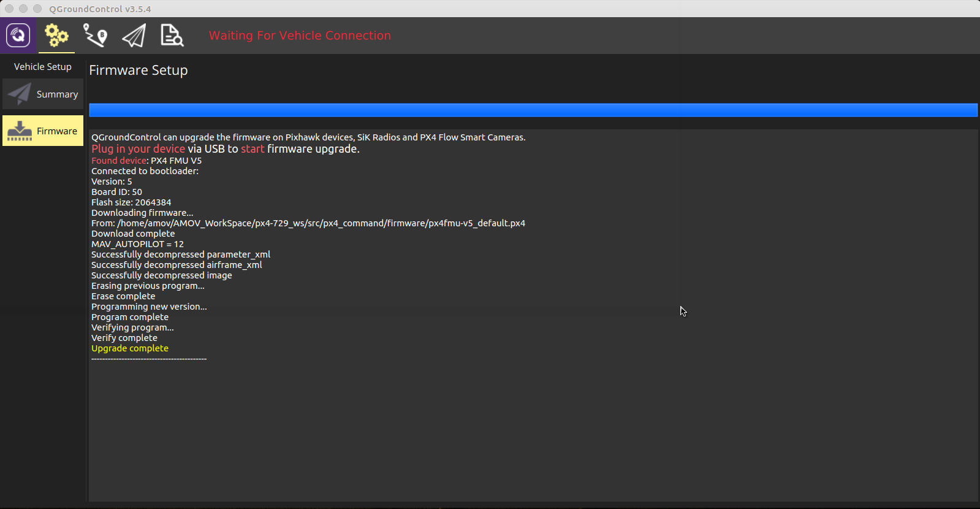Click the 'Waiting For Vehicle Connection' status text
The width and height of the screenshot is (980, 509).
[x=300, y=36]
